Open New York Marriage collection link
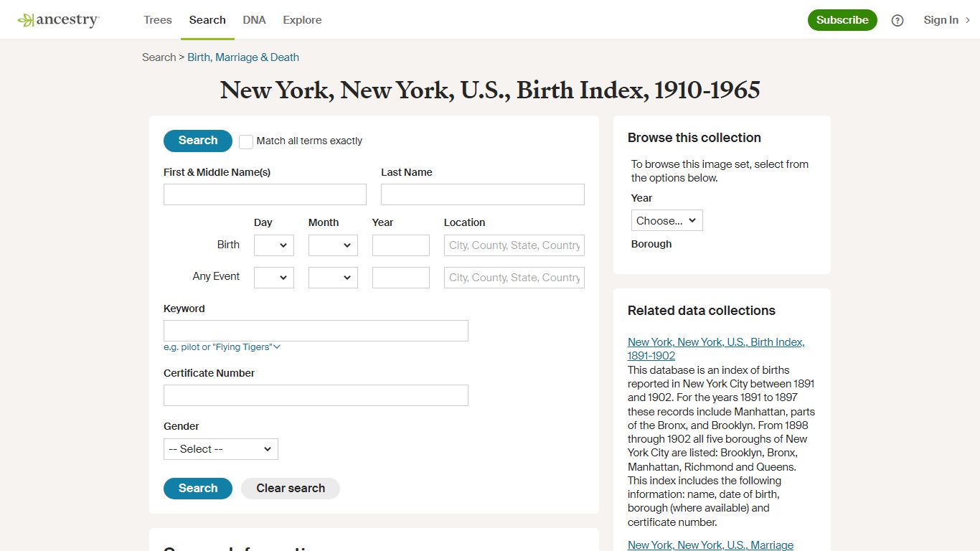The height and width of the screenshot is (551, 980). pos(710,545)
